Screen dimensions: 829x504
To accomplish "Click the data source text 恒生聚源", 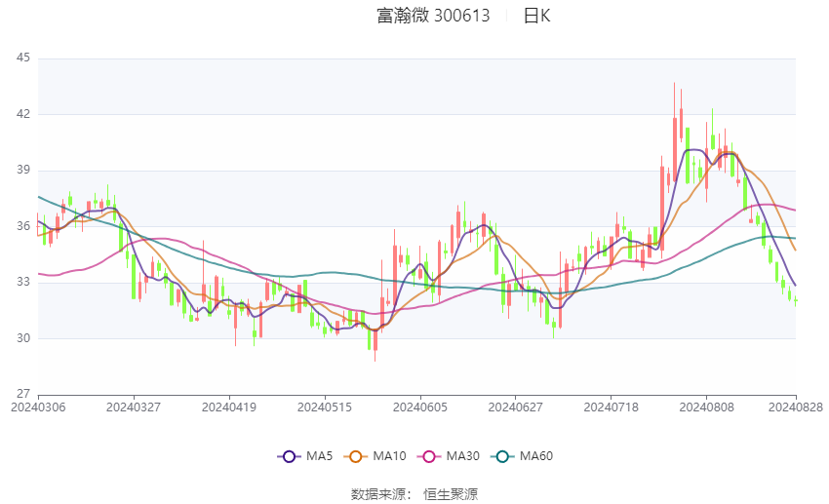I will pyautogui.click(x=451, y=494).
